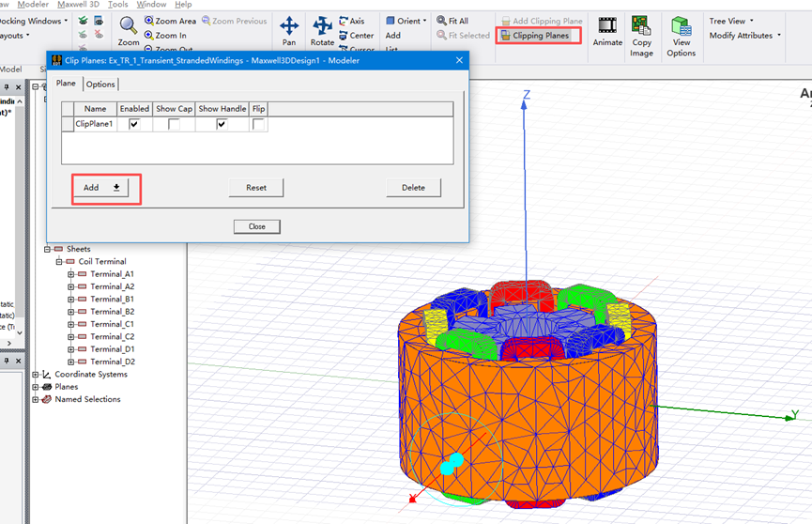Click Fit All in the ribbon

pos(452,21)
